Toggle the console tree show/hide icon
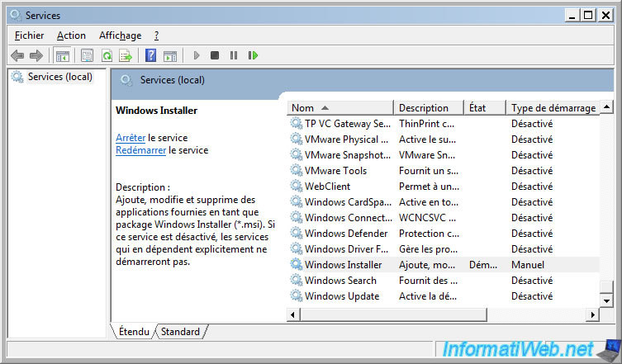 tap(62, 55)
